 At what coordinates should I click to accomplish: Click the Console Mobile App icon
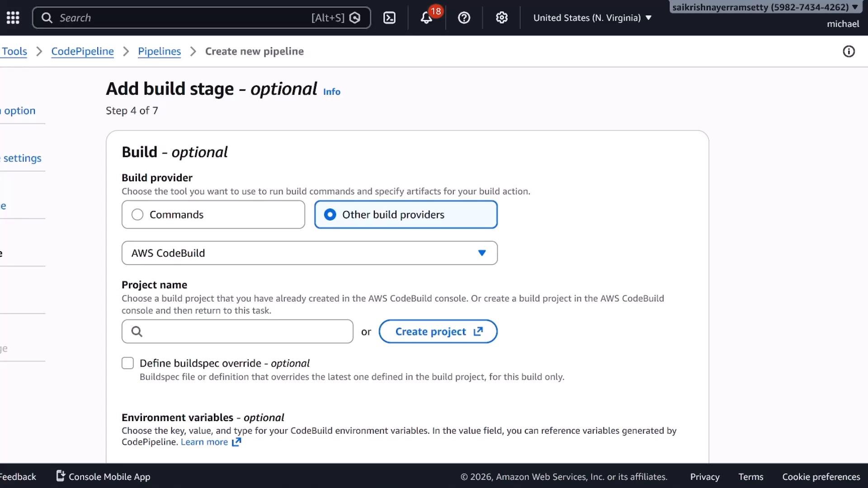click(x=61, y=476)
